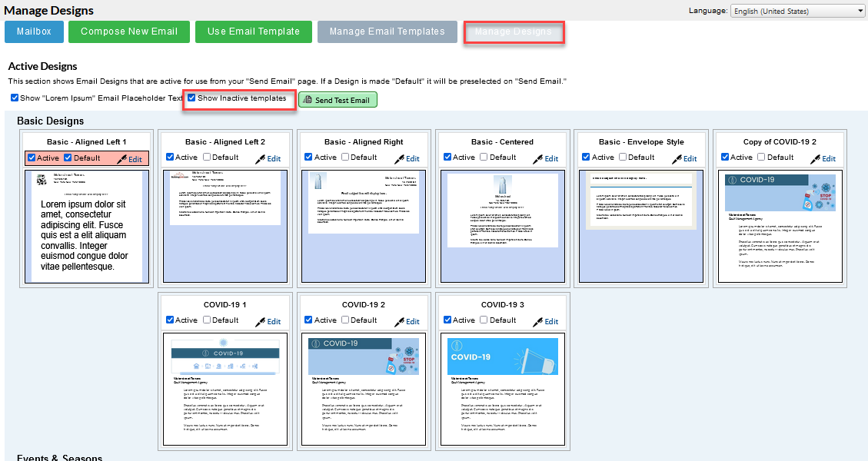Open Manage Email Templates
Image resolution: width=868 pixels, height=461 pixels.
click(x=387, y=32)
